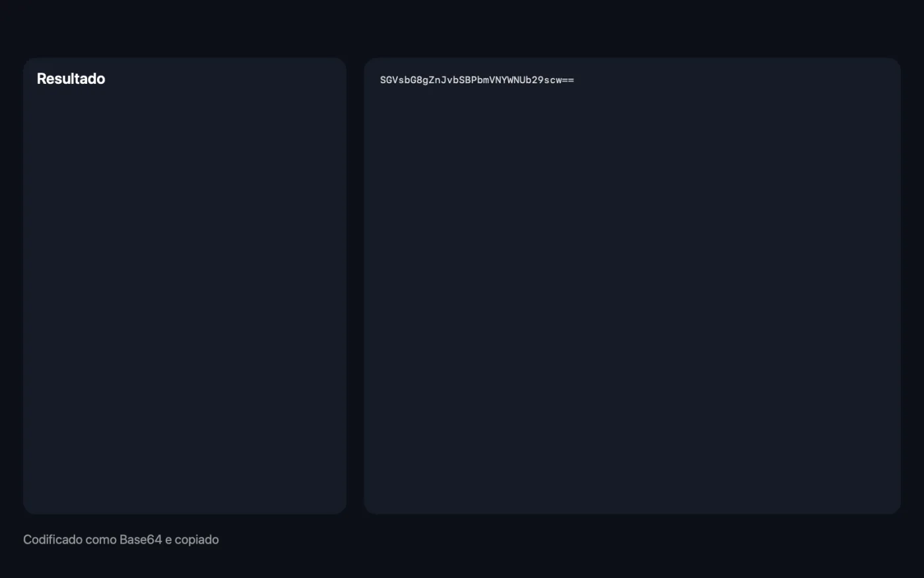
Task: Click the Resultado heading
Action: click(71, 79)
